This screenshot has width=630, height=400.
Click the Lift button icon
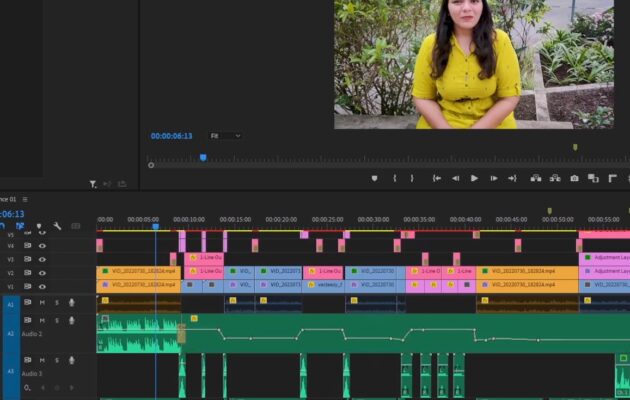[x=536, y=178]
